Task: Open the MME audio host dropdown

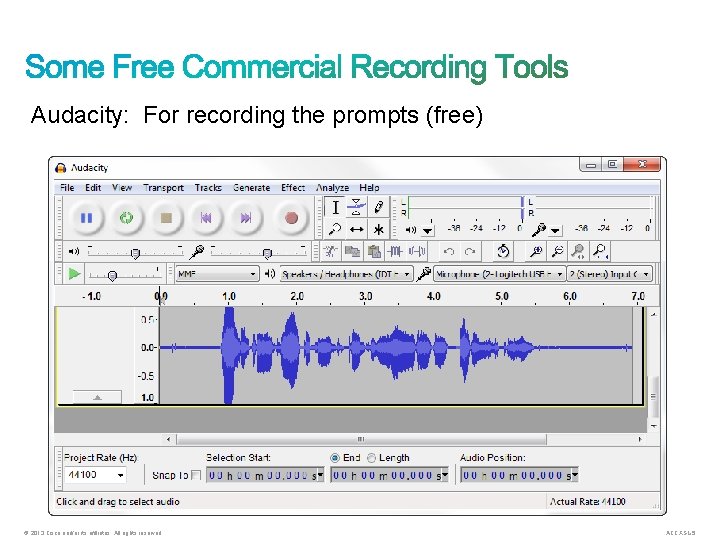Action: (217, 274)
